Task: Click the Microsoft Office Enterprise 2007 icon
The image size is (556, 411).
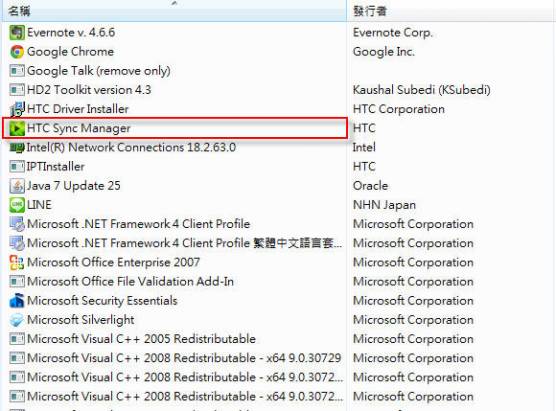Action: pos(17,262)
